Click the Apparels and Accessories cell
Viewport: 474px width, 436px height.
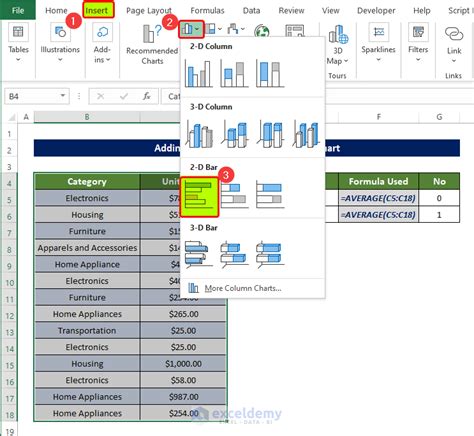[x=87, y=248]
